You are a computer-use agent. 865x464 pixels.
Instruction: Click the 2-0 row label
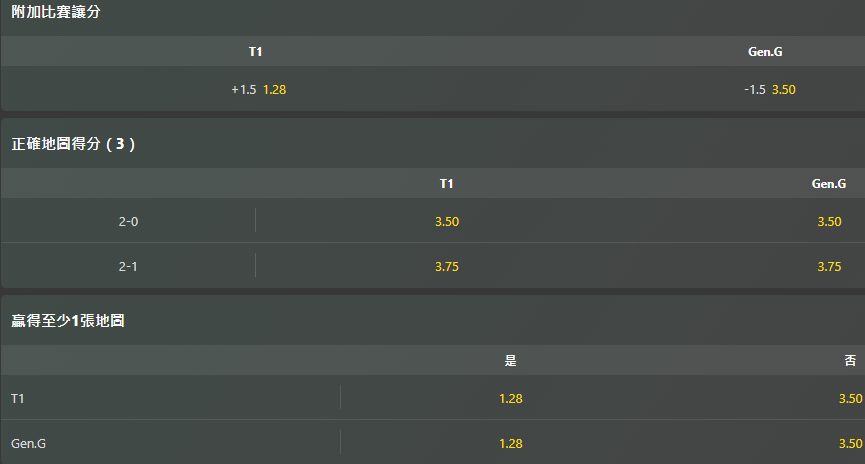[128, 221]
